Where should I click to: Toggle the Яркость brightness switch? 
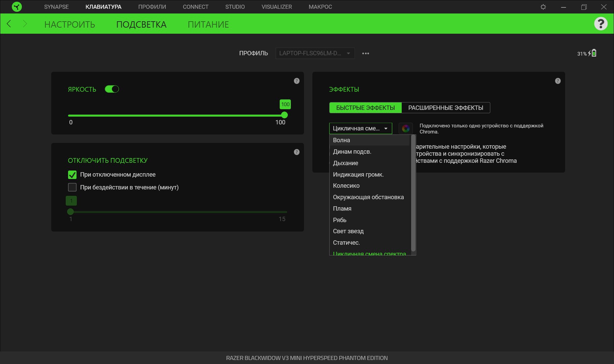[112, 89]
